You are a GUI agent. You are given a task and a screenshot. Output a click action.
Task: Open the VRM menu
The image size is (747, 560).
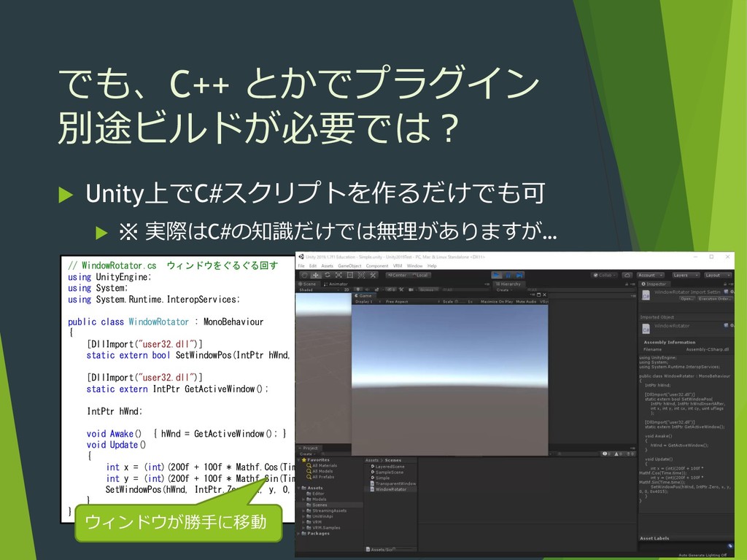pyautogui.click(x=398, y=265)
